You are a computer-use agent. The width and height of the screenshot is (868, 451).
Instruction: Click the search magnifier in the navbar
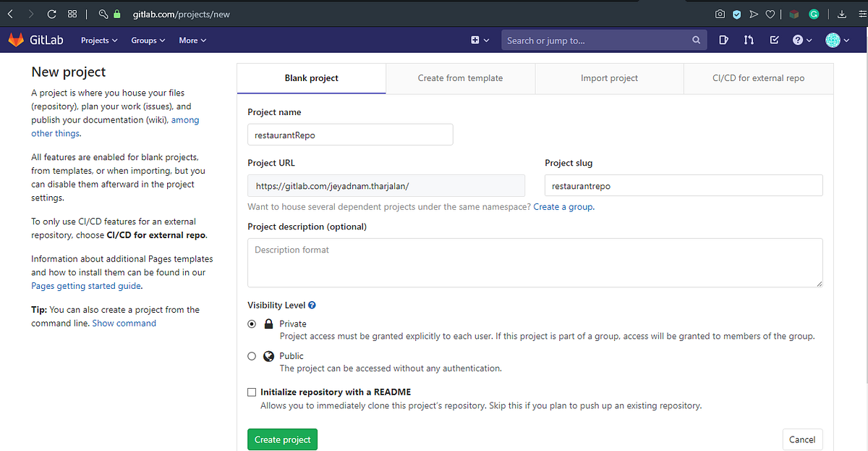[x=695, y=40]
